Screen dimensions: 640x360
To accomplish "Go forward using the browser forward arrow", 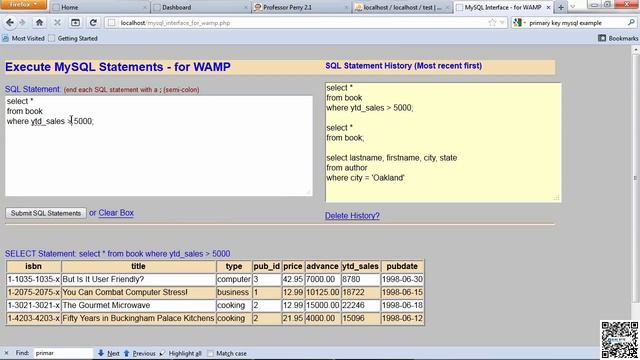I will [22, 23].
